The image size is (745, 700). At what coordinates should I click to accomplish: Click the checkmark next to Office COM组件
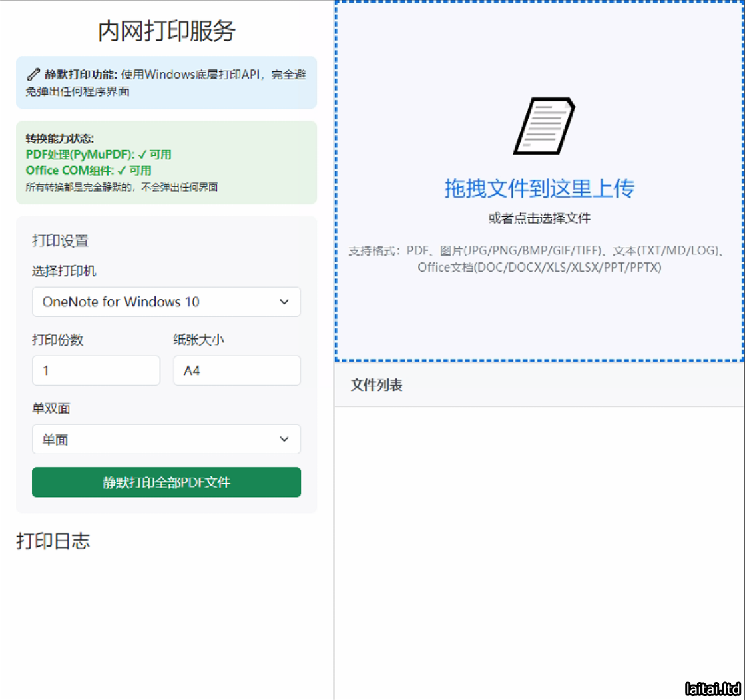[122, 171]
